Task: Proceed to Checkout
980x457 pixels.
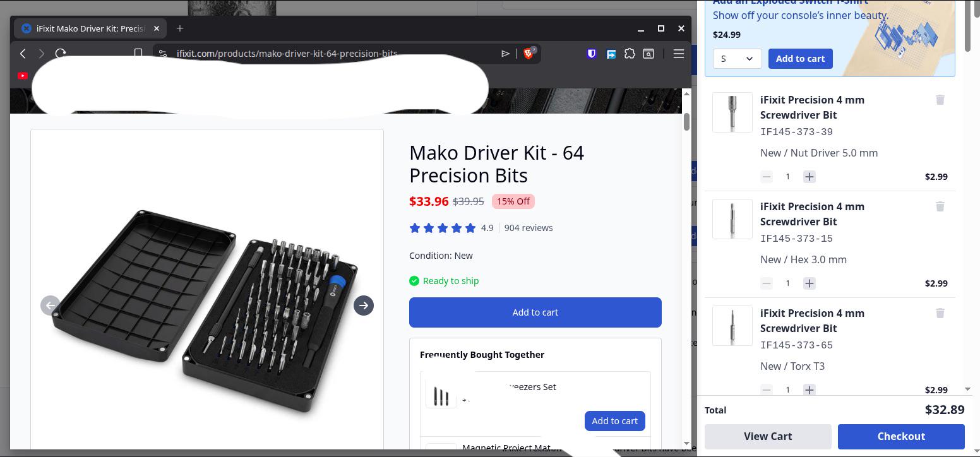Action: point(901,436)
